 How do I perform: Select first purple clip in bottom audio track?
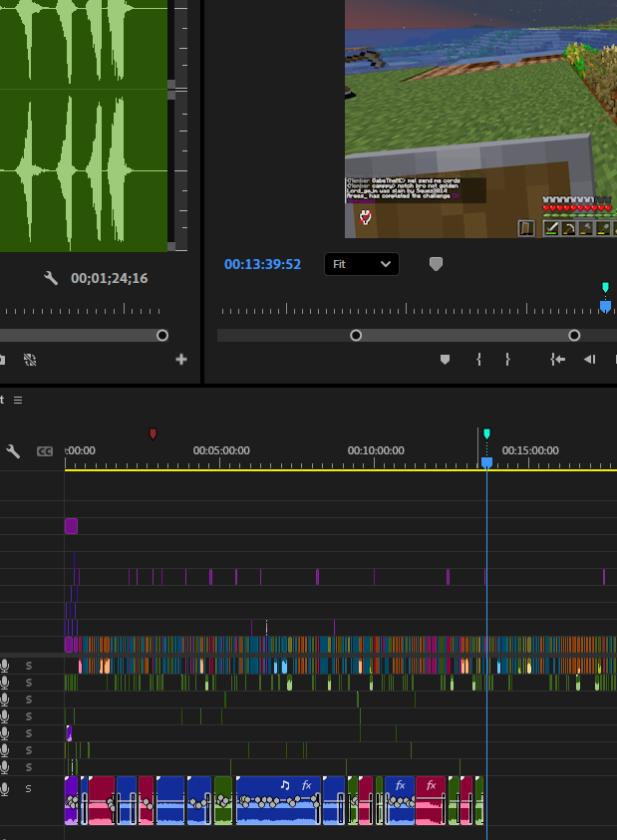pyautogui.click(x=72, y=800)
